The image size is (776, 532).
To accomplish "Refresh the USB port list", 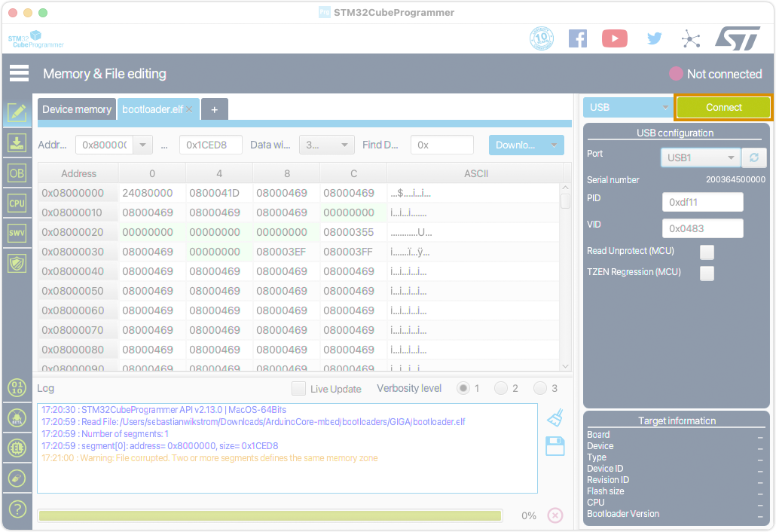I will (753, 157).
